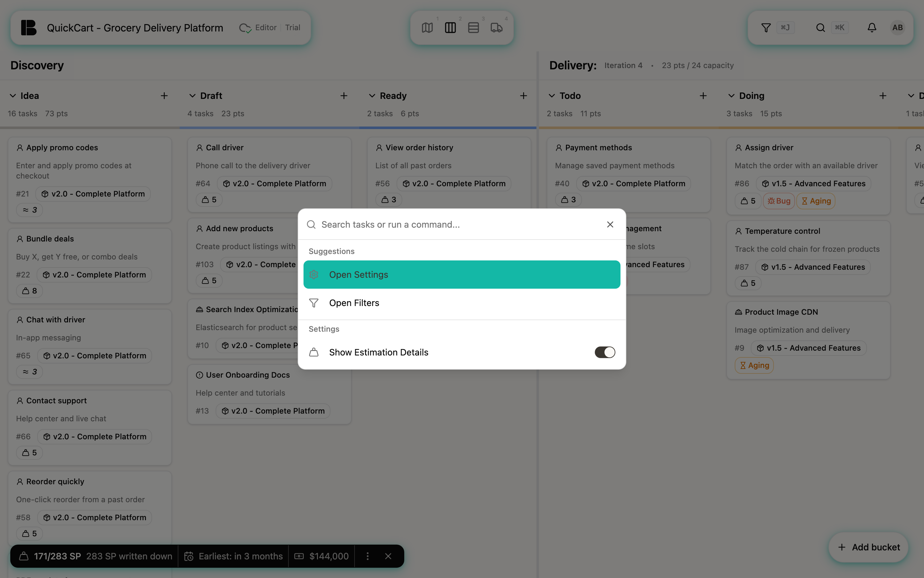Open the Reorder quickly card

pos(90,508)
